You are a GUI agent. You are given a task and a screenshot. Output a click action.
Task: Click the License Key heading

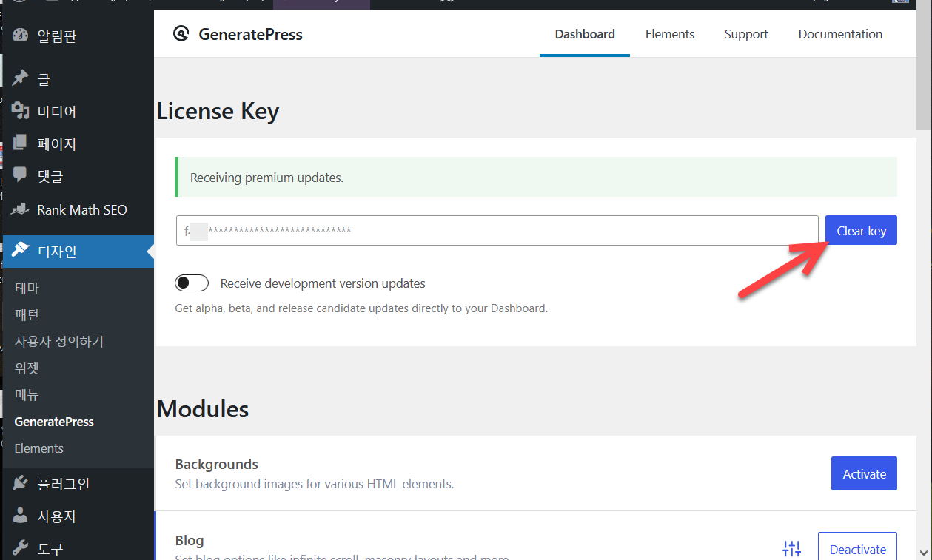[x=218, y=111]
